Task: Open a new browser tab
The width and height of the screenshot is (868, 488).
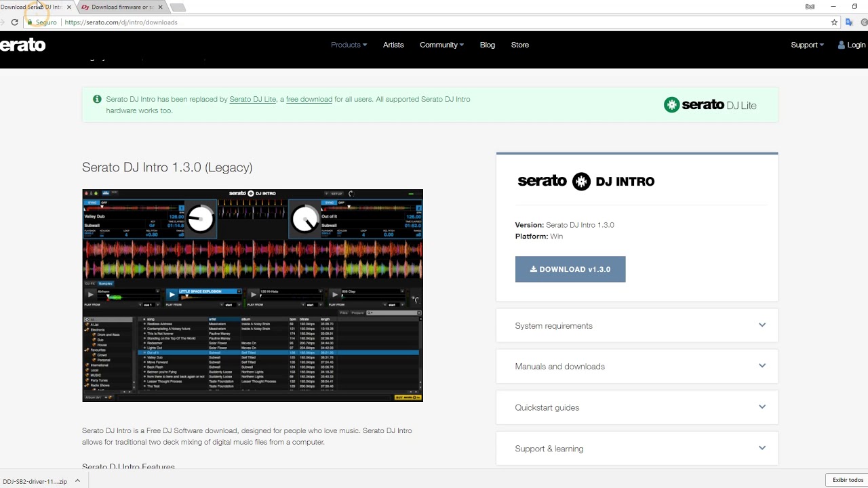Action: [x=178, y=7]
